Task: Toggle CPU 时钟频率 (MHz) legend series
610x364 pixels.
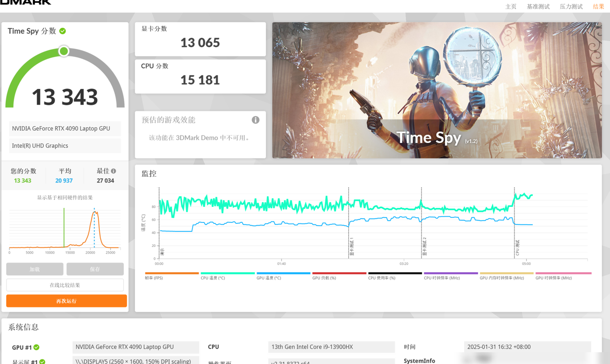Action: pyautogui.click(x=451, y=276)
